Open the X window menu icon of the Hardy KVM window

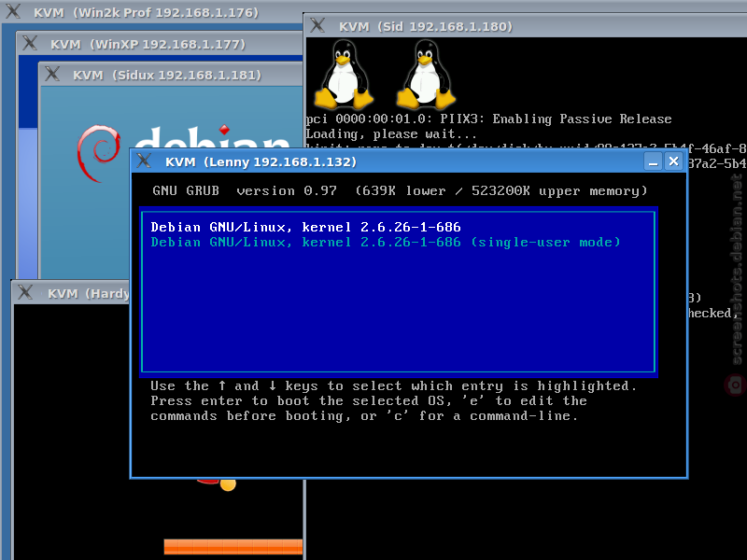tap(25, 292)
